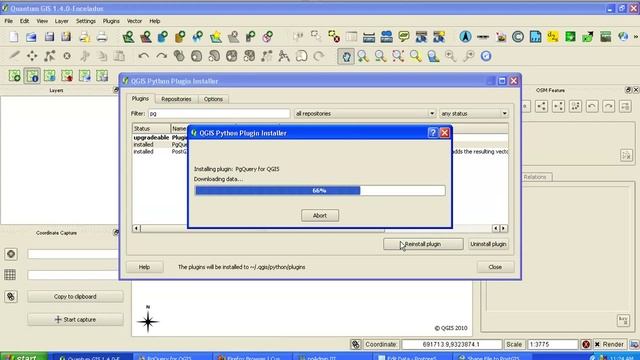Click the dialog help question mark button
Image resolution: width=640 pixels, height=360 pixels.
[433, 133]
